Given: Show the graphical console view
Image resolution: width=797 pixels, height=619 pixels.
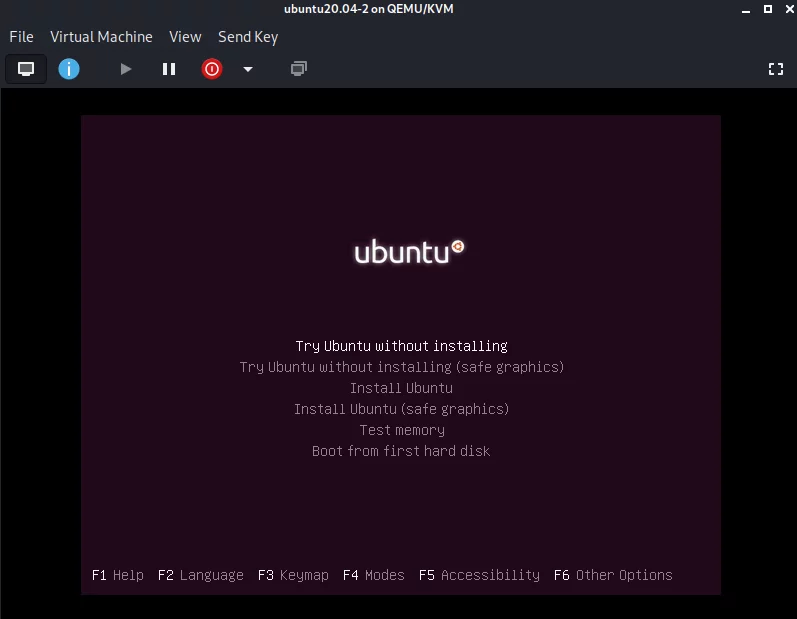Looking at the screenshot, I should 26,69.
